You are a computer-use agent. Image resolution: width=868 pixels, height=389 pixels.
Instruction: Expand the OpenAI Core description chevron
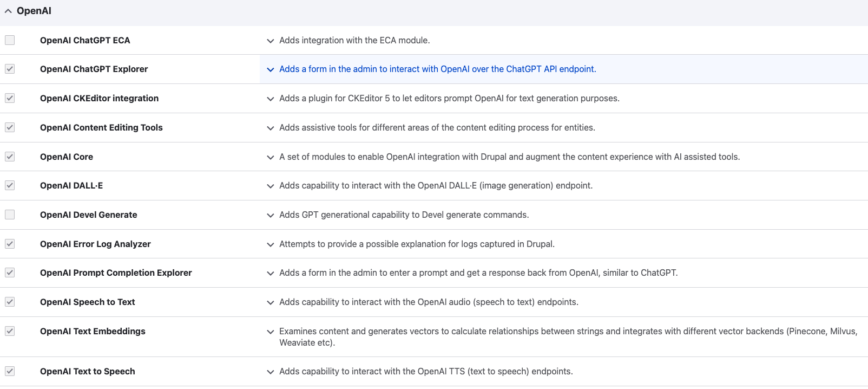click(271, 157)
